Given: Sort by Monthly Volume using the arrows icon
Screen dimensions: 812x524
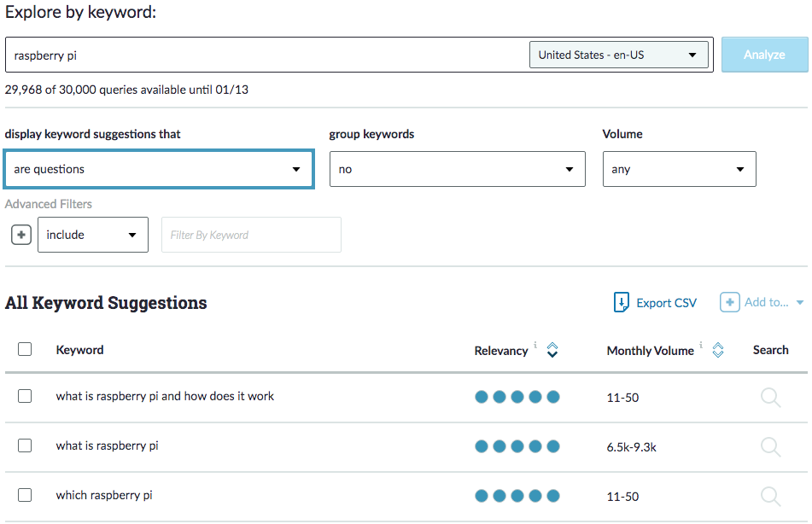Looking at the screenshot, I should 718,350.
